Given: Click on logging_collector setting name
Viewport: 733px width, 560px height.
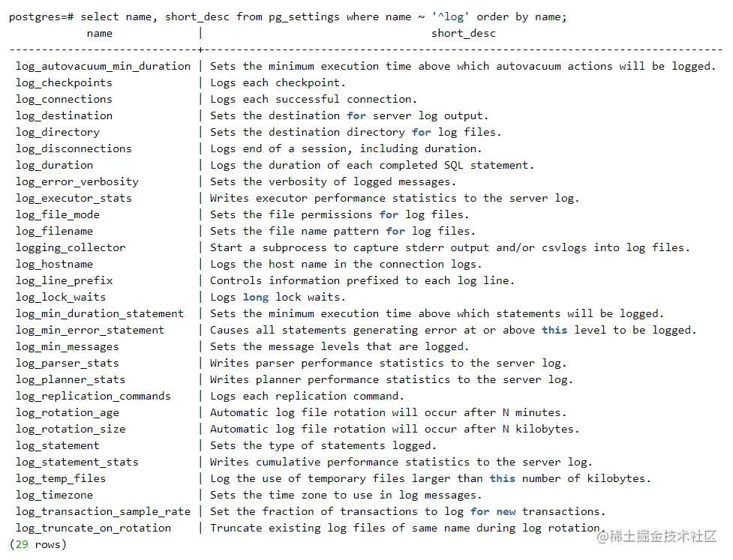Looking at the screenshot, I should (71, 247).
